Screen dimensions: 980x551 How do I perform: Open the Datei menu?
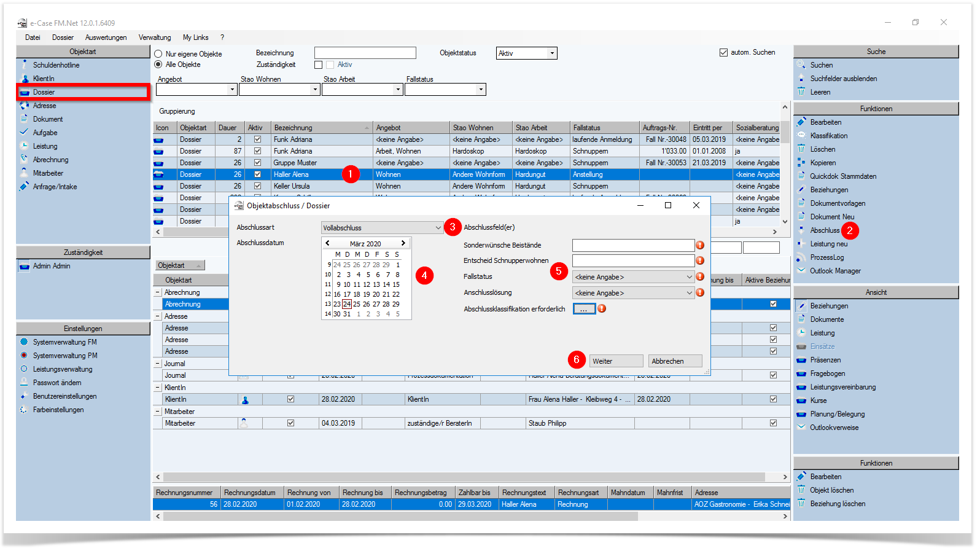point(33,37)
